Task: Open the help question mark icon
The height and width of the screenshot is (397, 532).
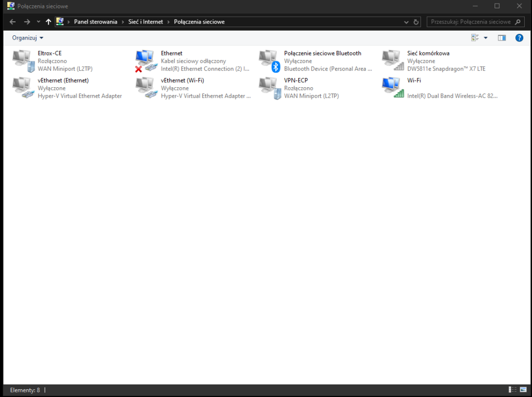Action: click(x=518, y=38)
